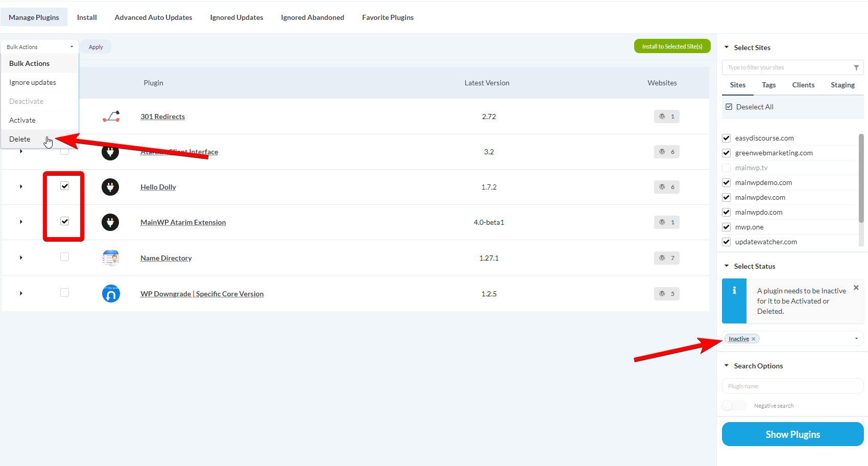868x466 pixels.
Task: Click the filter icon in sites search
Action: pyautogui.click(x=857, y=67)
